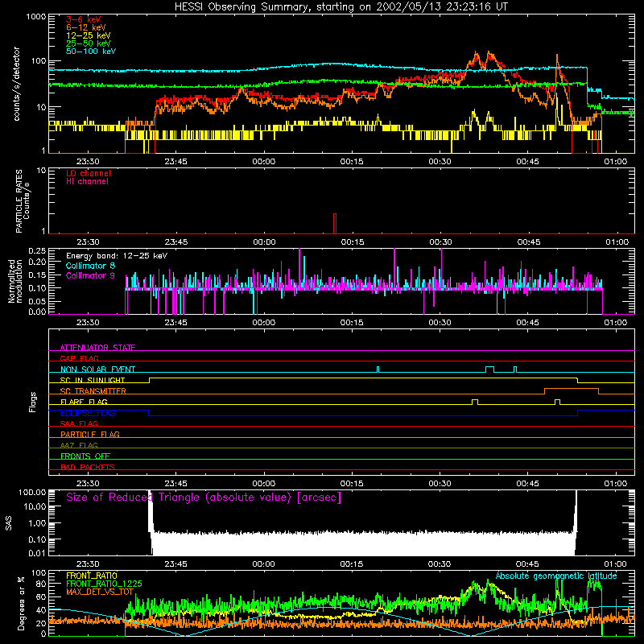This screenshot has height=644, width=644.
Task: Click the first FLARE_FLAG pulse near 00:36
Action: (475, 401)
